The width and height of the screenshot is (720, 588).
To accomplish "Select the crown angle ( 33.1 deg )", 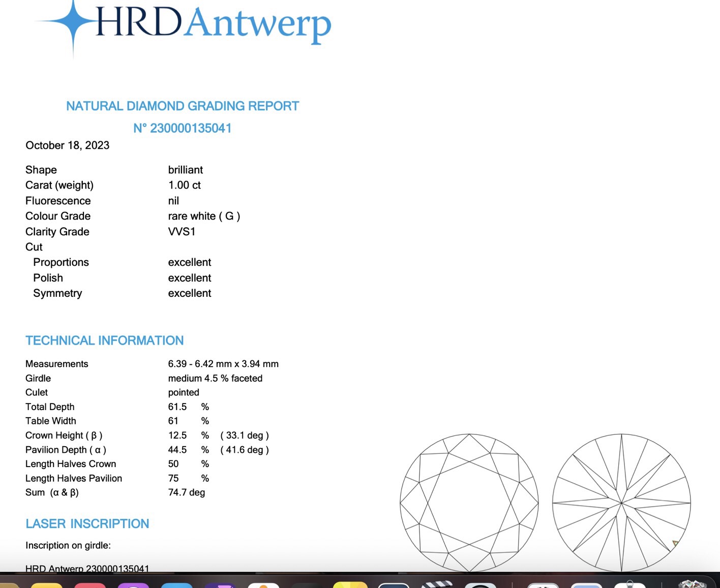I will coord(245,436).
